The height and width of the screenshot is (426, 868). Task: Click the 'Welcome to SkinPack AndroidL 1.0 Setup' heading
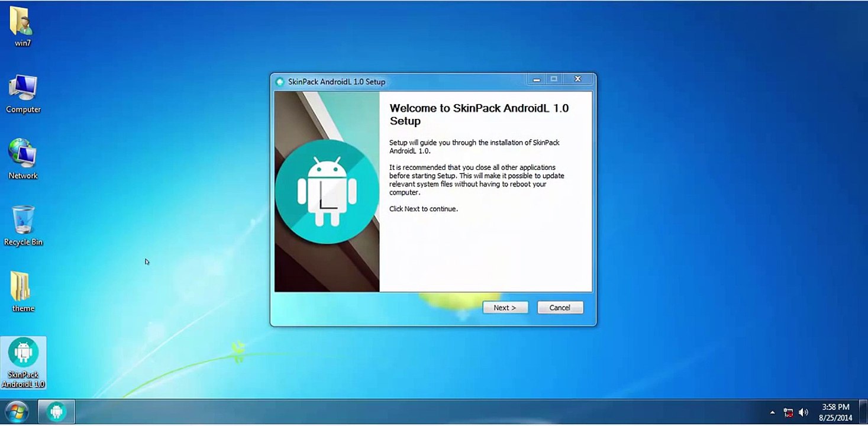[x=479, y=114]
